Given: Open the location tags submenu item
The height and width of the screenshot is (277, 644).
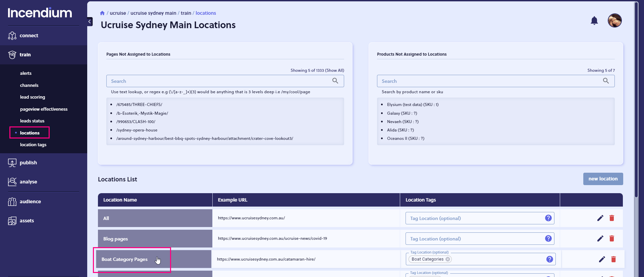Looking at the screenshot, I should coord(33,145).
